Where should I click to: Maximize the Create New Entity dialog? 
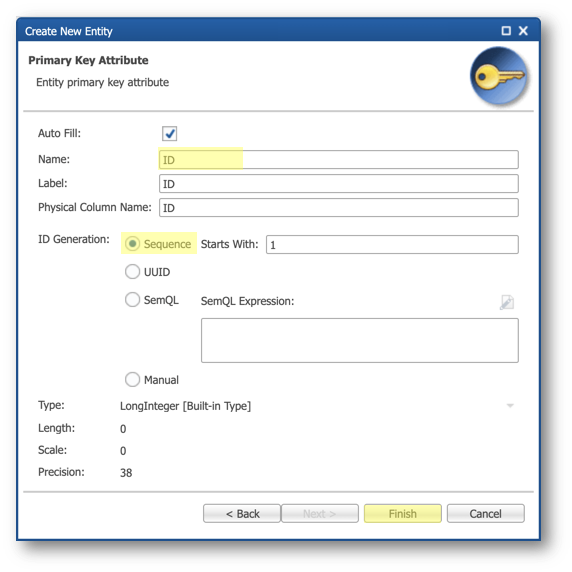(506, 31)
